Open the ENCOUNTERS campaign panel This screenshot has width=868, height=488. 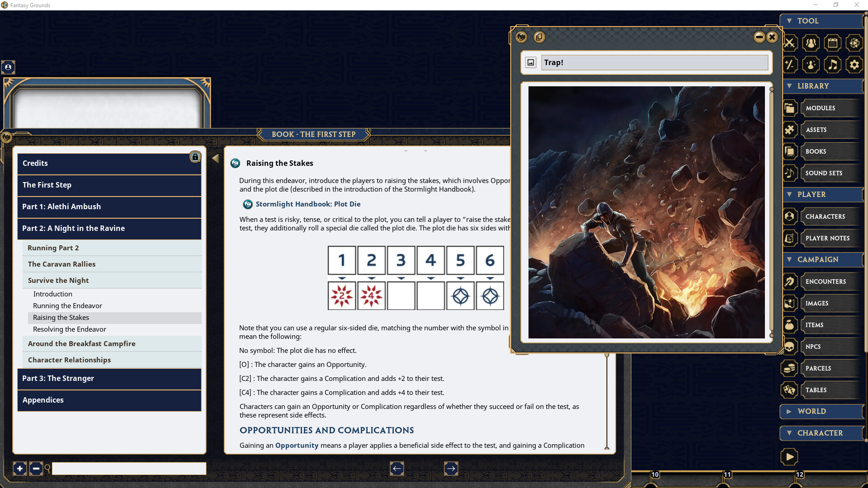pyautogui.click(x=826, y=281)
